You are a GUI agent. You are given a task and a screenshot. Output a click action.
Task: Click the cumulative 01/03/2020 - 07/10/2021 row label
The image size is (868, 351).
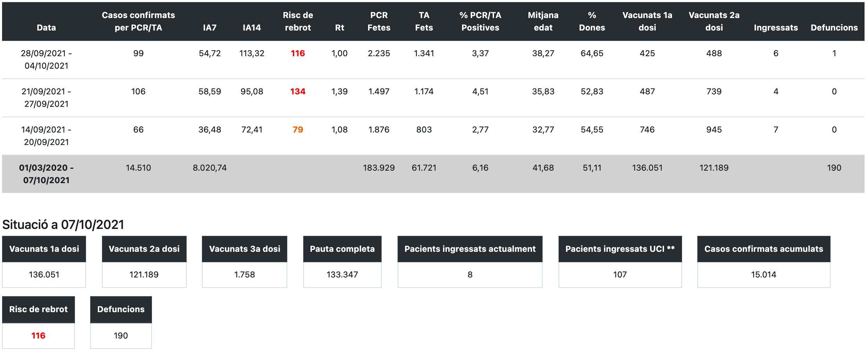pyautogui.click(x=46, y=174)
